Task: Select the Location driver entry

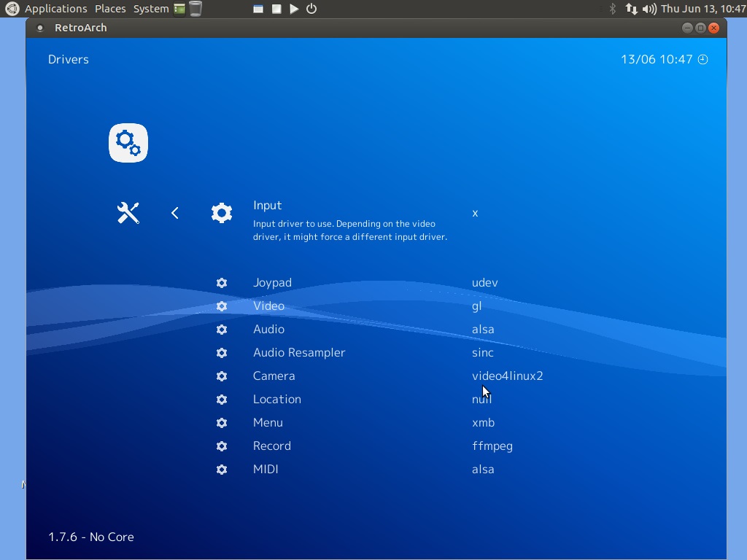Action: 276,400
